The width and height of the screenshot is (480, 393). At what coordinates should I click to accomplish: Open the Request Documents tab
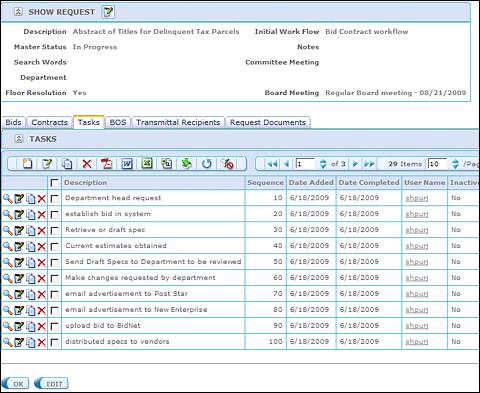pyautogui.click(x=268, y=122)
